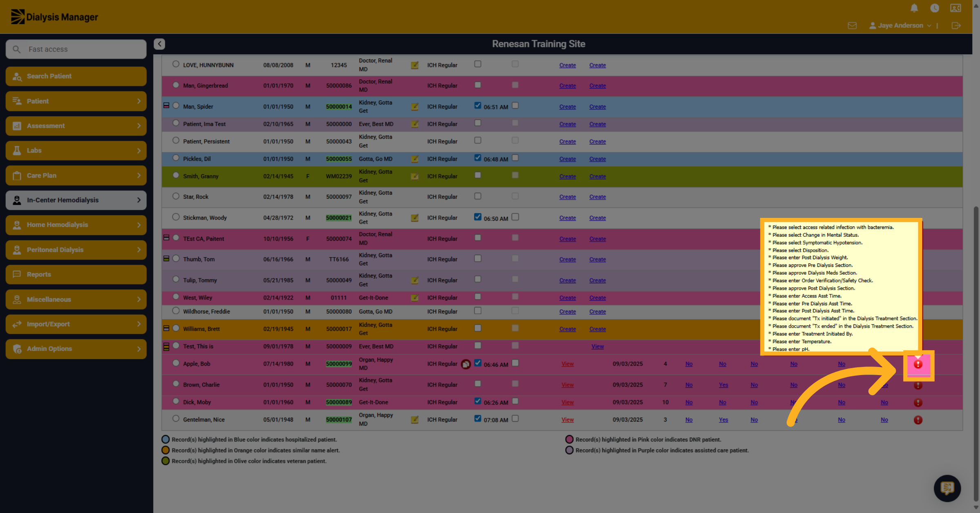Click the red View link for Brown, Charlie
This screenshot has height=513, width=980.
point(568,385)
